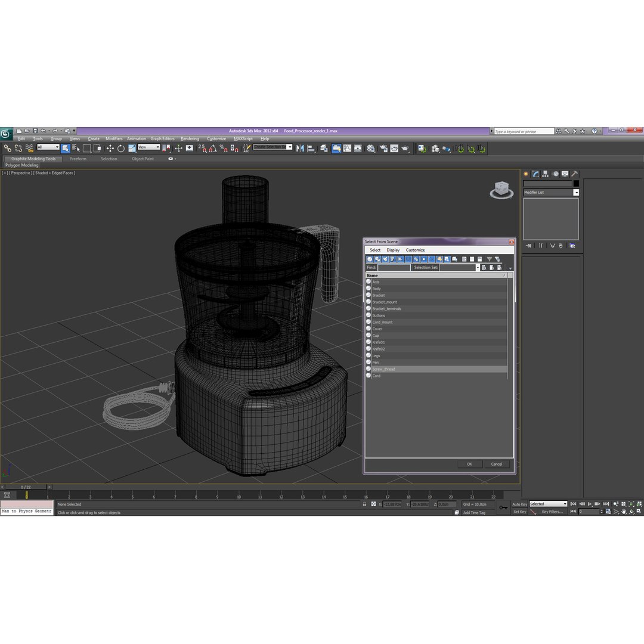Toggle the selection lock icon in status bar
The height and width of the screenshot is (644, 644).
point(364,504)
